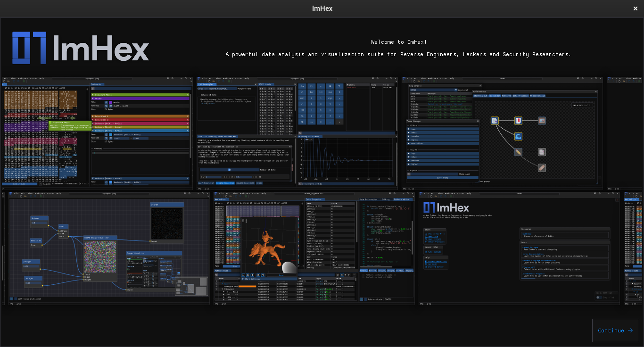Viewport: 644px width, 347px height.
Task: Select the ImHex start page screenshot
Action: pos(519,248)
